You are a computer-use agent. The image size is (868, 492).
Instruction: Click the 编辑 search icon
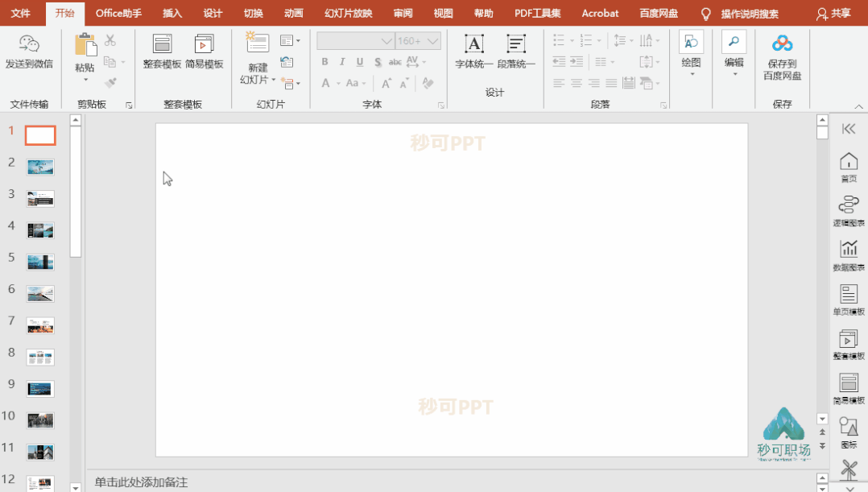tap(734, 42)
